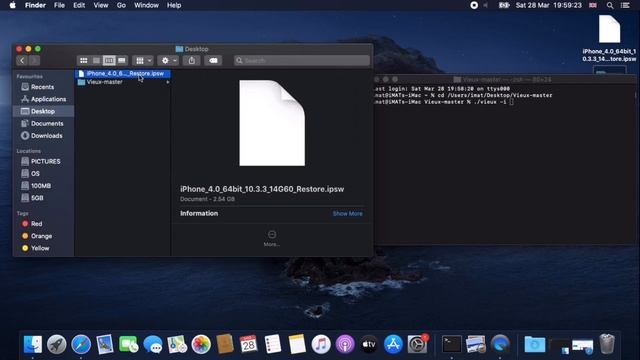Filter by the Yellow tag
Screen dimensions: 640x360
(36, 248)
